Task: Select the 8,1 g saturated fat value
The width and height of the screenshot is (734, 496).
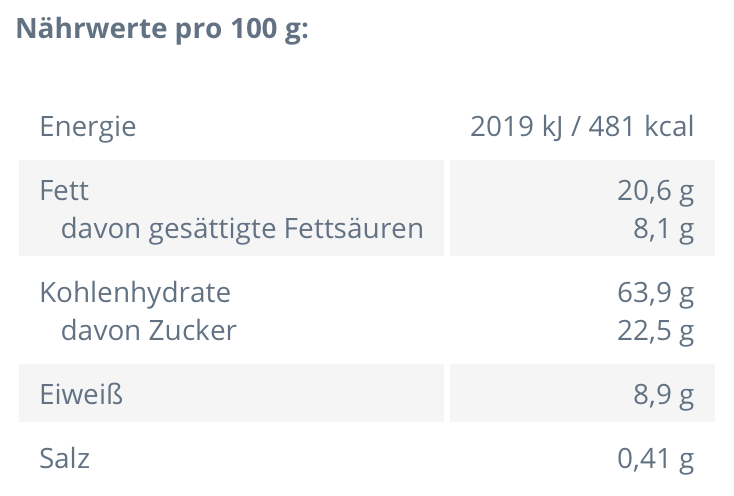Action: click(663, 229)
